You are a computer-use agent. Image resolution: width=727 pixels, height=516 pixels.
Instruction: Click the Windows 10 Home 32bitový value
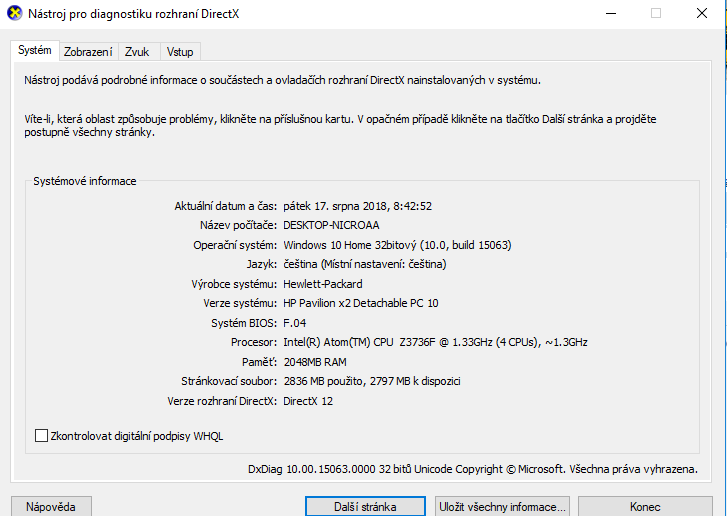pos(397,245)
